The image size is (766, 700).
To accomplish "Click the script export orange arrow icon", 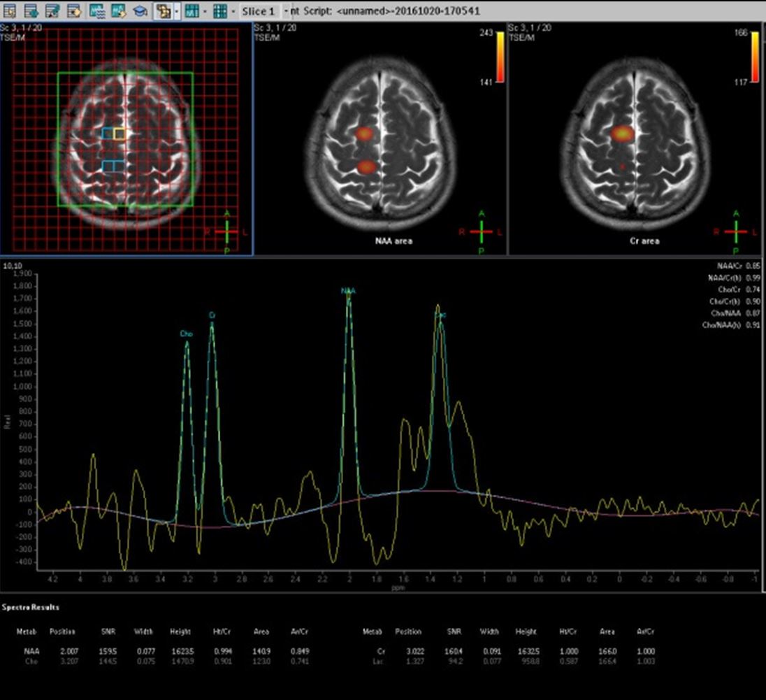I will pos(74,10).
